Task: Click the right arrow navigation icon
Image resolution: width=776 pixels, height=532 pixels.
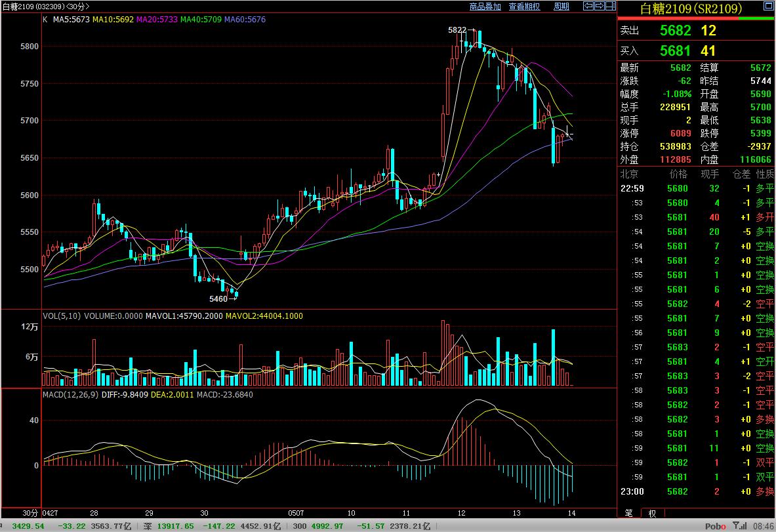Action: (x=600, y=6)
